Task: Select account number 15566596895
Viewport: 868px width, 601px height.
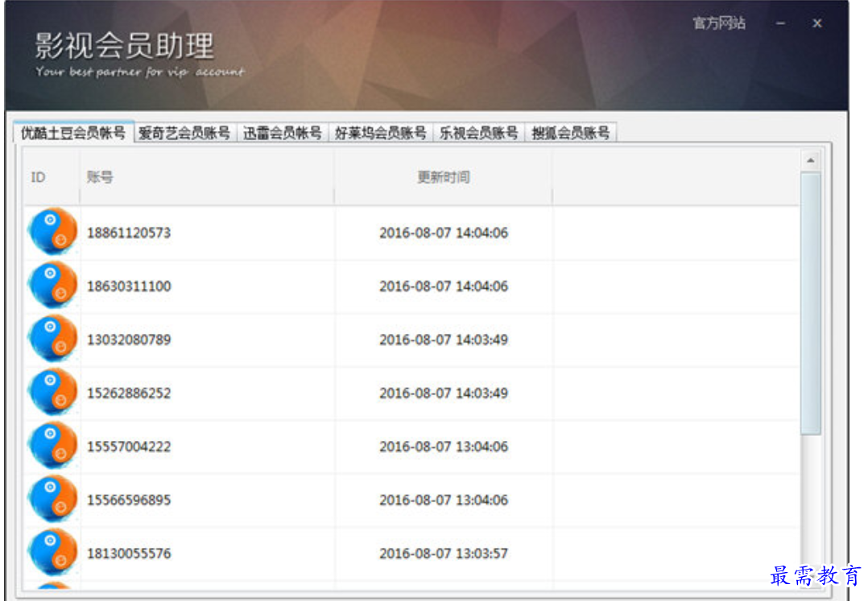Action: click(129, 500)
